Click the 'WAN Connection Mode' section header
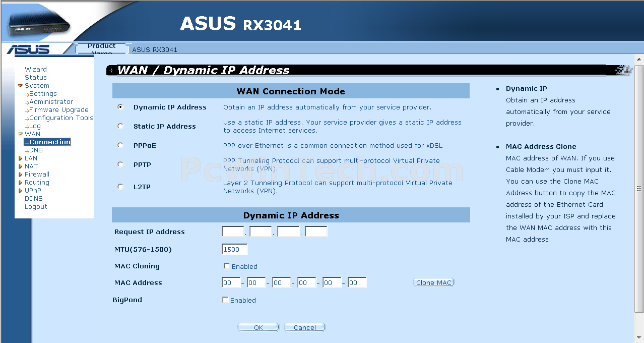The height and width of the screenshot is (343, 644). coord(291,91)
